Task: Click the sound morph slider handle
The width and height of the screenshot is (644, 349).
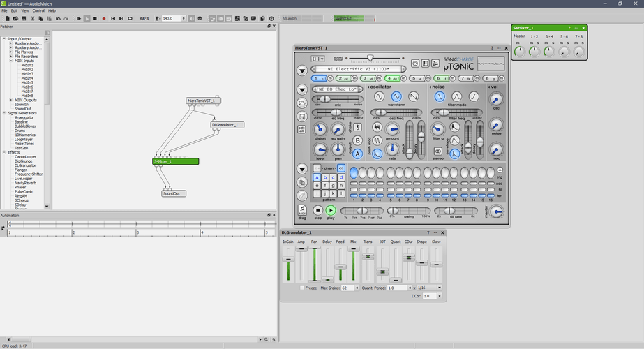Action: click(370, 59)
